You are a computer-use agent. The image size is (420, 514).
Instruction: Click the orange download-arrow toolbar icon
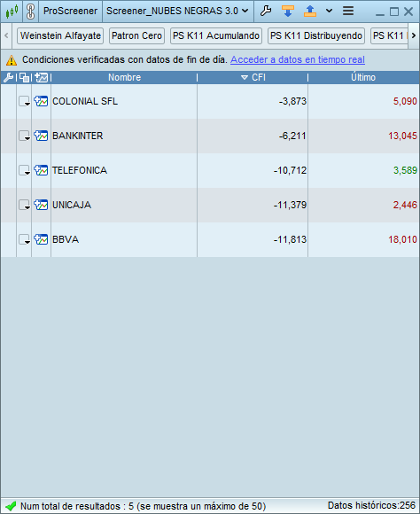[x=288, y=11]
